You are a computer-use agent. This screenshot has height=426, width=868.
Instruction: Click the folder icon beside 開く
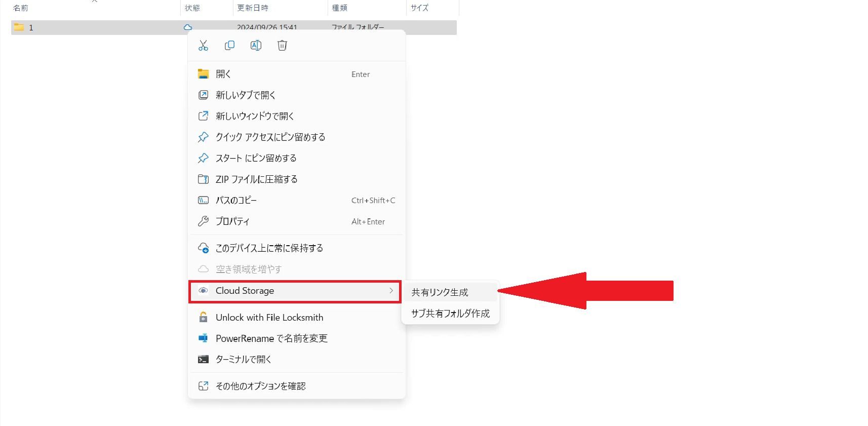coord(203,74)
